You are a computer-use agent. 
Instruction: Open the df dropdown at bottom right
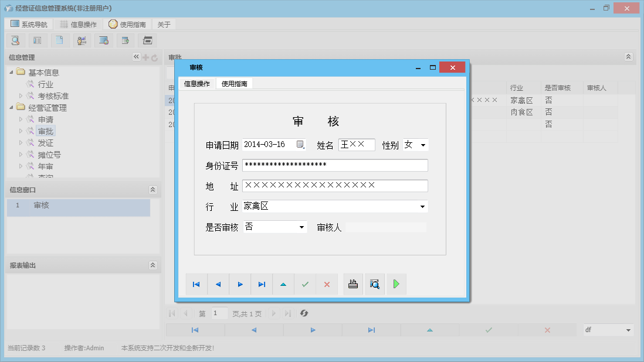629,330
